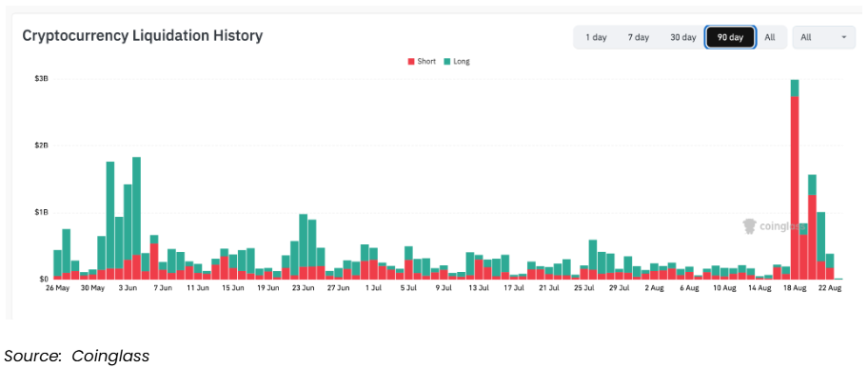The height and width of the screenshot is (368, 868).
Task: Click the 6 Aug date label
Action: pyautogui.click(x=689, y=288)
